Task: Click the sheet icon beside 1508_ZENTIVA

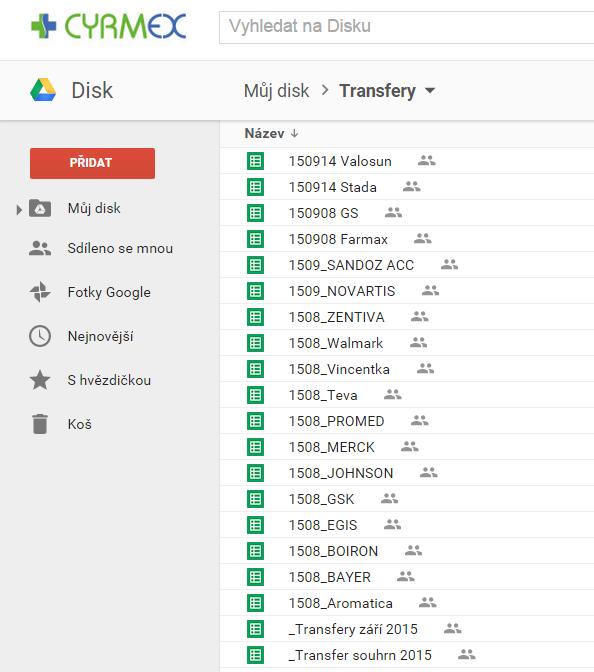Action: pyautogui.click(x=255, y=317)
